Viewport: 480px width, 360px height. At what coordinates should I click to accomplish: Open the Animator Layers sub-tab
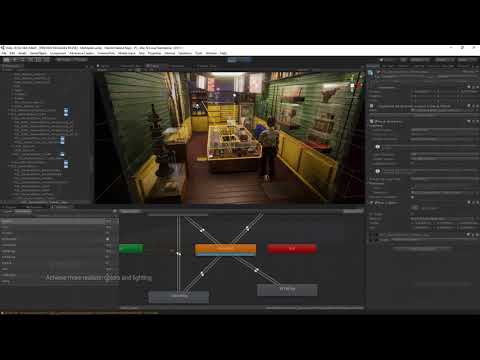point(8,211)
